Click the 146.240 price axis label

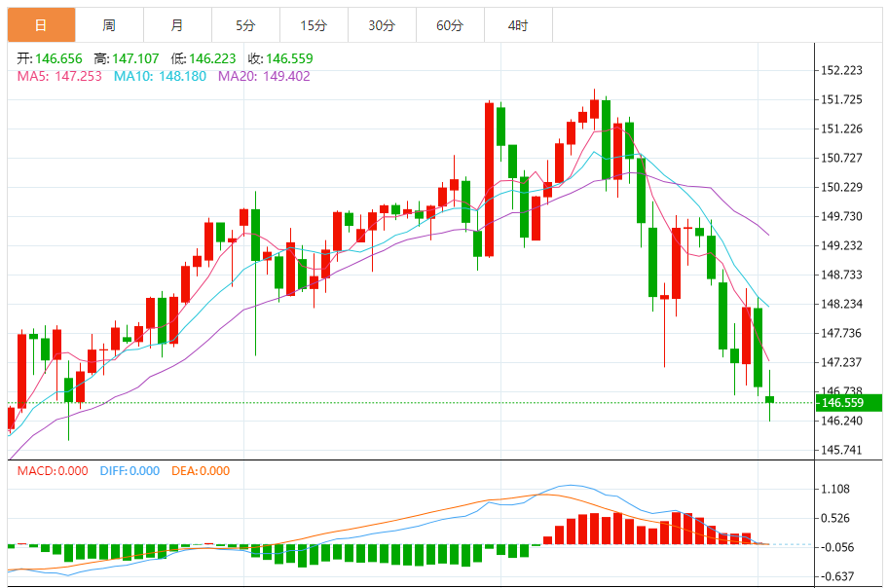point(841,421)
